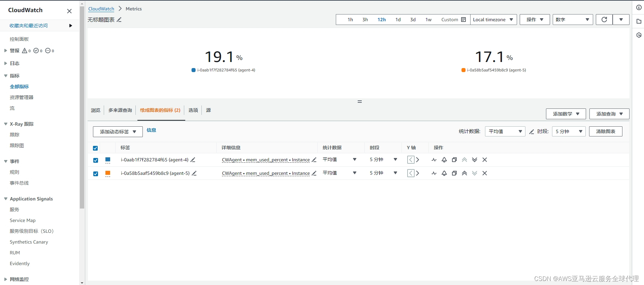Viewport: 644px width, 285px height.
Task: Open the 添加动态标签 dropdown
Action: click(118, 132)
